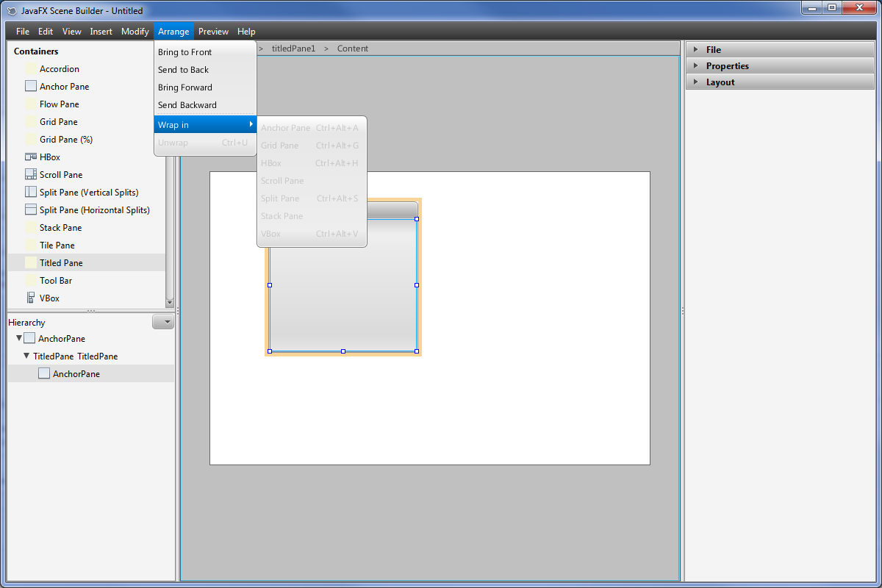The width and height of the screenshot is (882, 588).
Task: Open the Modify menu
Action: click(135, 32)
